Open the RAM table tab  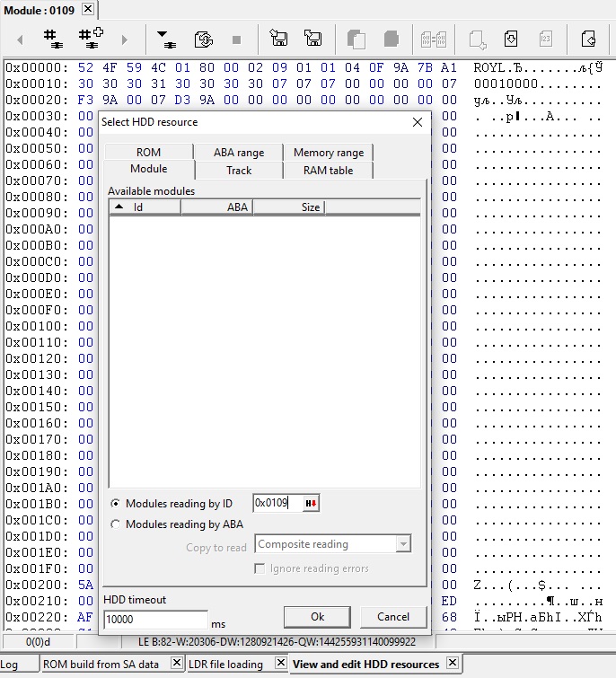pyautogui.click(x=328, y=171)
